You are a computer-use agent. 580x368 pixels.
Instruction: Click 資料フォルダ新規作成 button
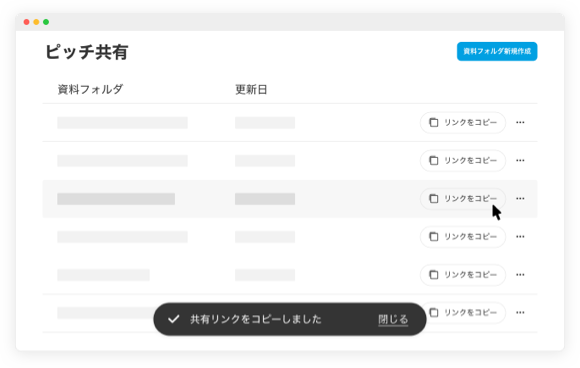497,51
